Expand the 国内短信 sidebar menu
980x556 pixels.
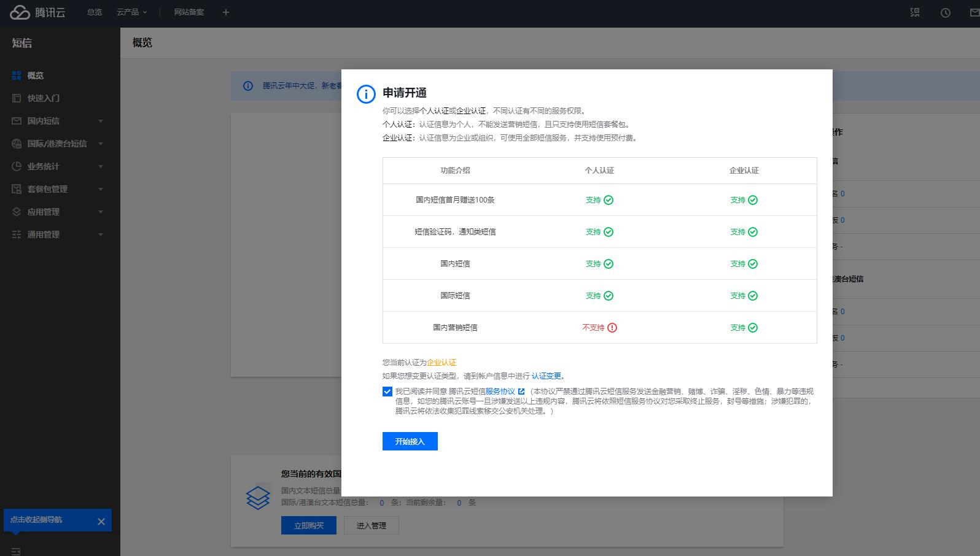point(101,121)
